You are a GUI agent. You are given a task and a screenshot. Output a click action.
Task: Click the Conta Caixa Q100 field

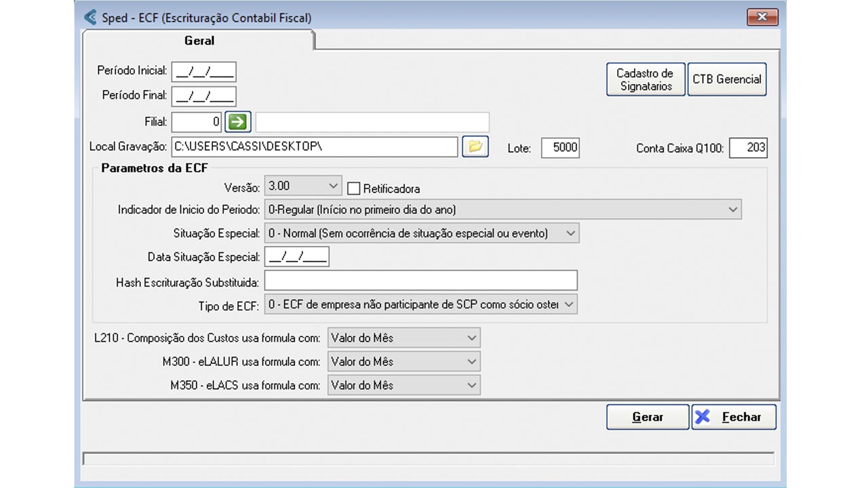click(x=748, y=148)
